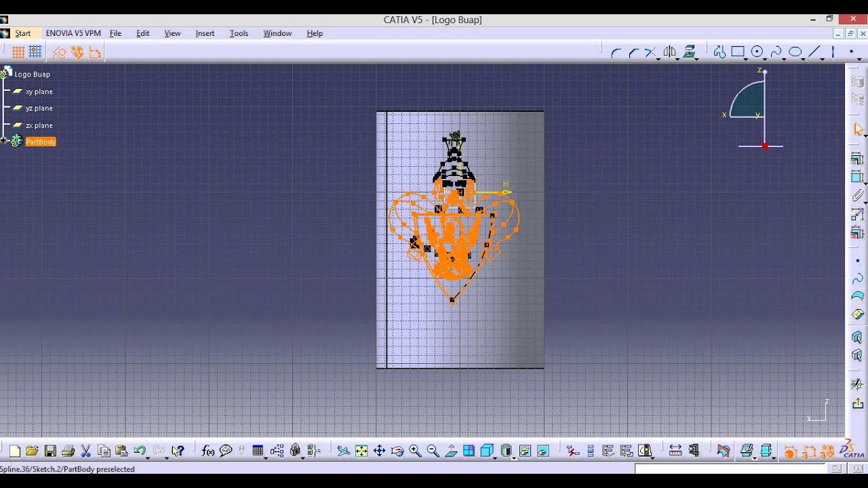Expand the PartBody tree node
This screenshot has width=868, height=488.
4,141
